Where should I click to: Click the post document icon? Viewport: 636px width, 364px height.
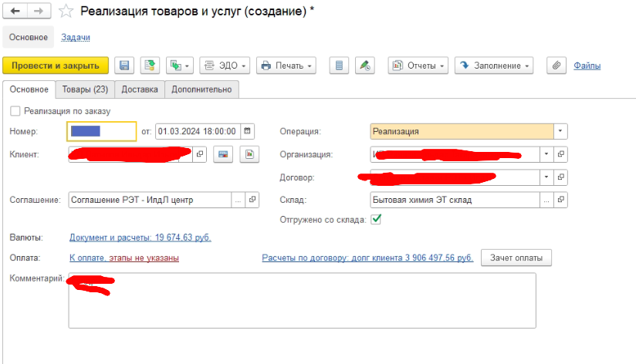[x=150, y=66]
